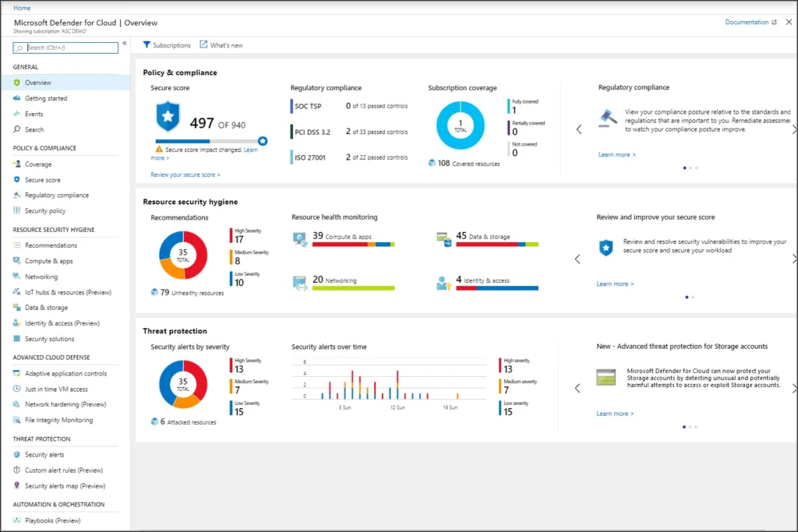Viewport: 798px width, 532px height.
Task: Focus the sidebar Search input field
Action: (x=70, y=48)
